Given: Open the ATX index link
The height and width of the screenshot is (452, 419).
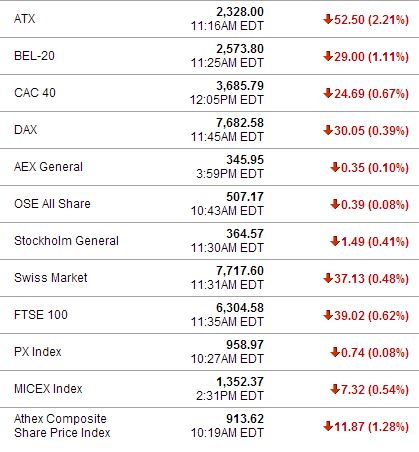Looking at the screenshot, I should coord(24,19).
